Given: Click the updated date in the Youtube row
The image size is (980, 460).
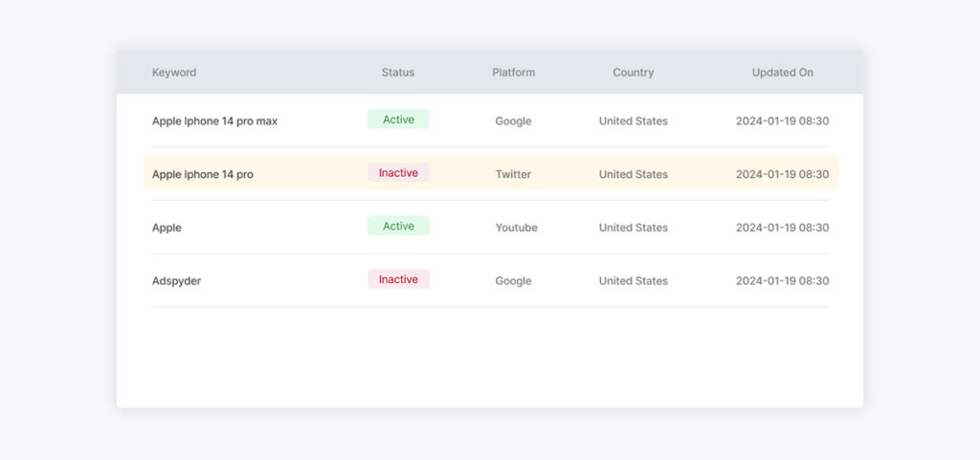Looking at the screenshot, I should click(782, 228).
